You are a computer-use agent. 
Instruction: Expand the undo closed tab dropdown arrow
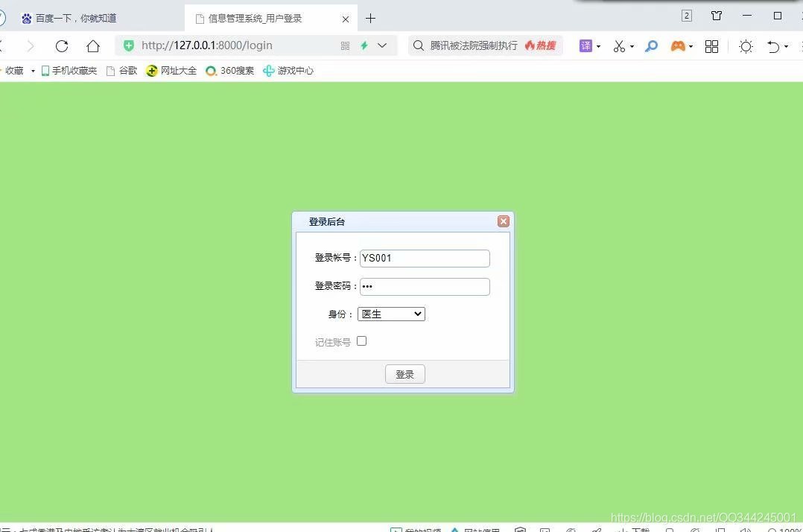(x=786, y=47)
